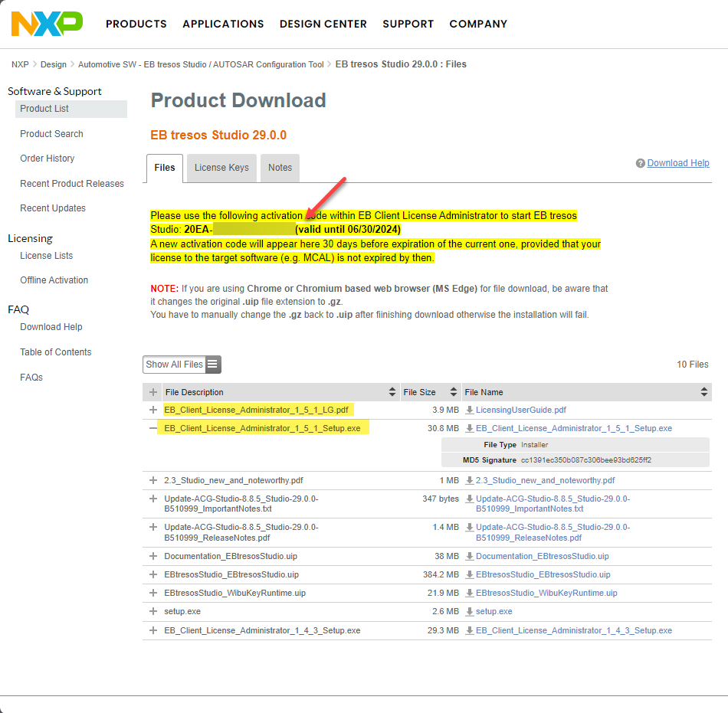Click the download icon beside Documentation_EBtresosStudio.uip
This screenshot has height=713, width=728.
coord(469,556)
